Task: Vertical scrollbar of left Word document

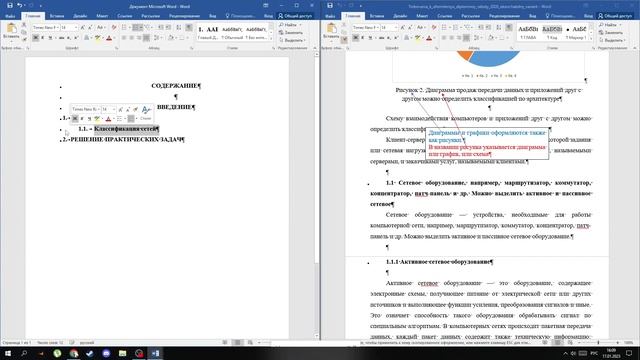Action: (x=317, y=196)
